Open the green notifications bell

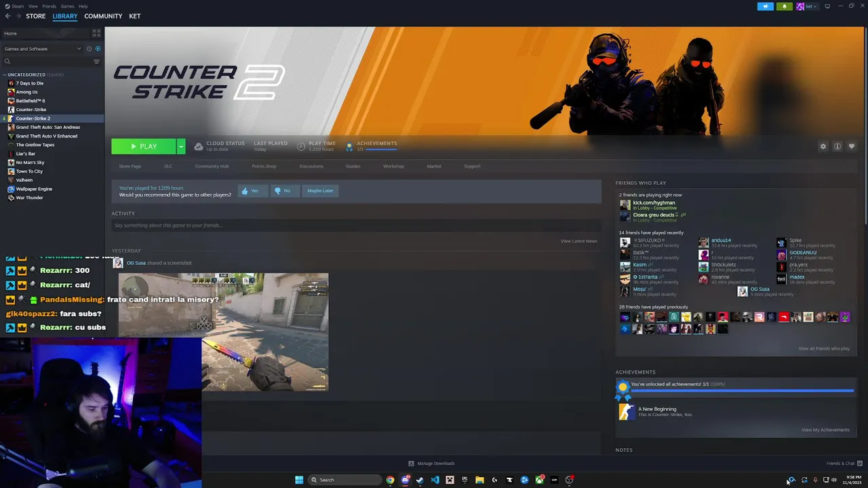tap(785, 6)
